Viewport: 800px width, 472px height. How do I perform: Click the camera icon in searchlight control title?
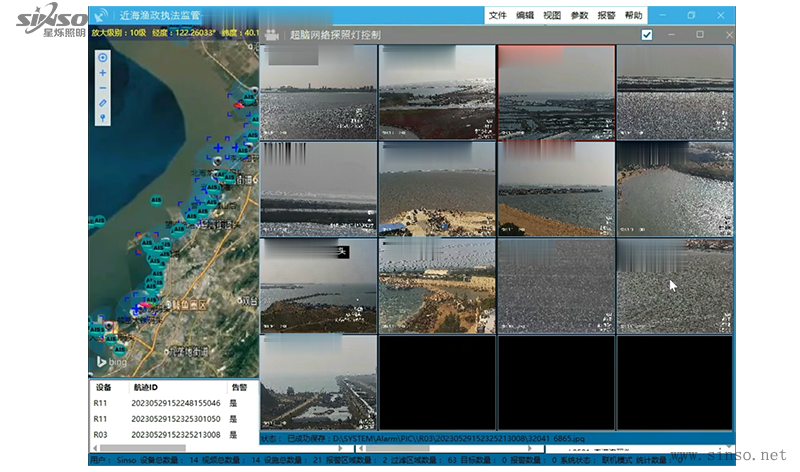pos(271,34)
